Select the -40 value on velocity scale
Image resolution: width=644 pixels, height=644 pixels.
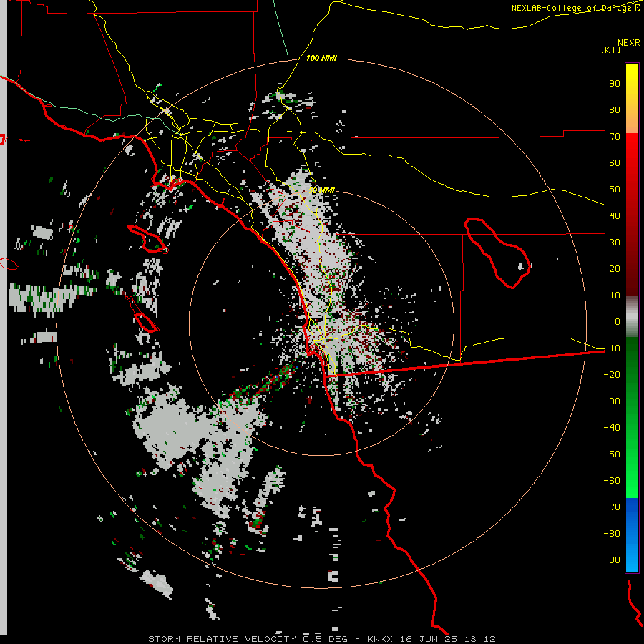pos(612,428)
